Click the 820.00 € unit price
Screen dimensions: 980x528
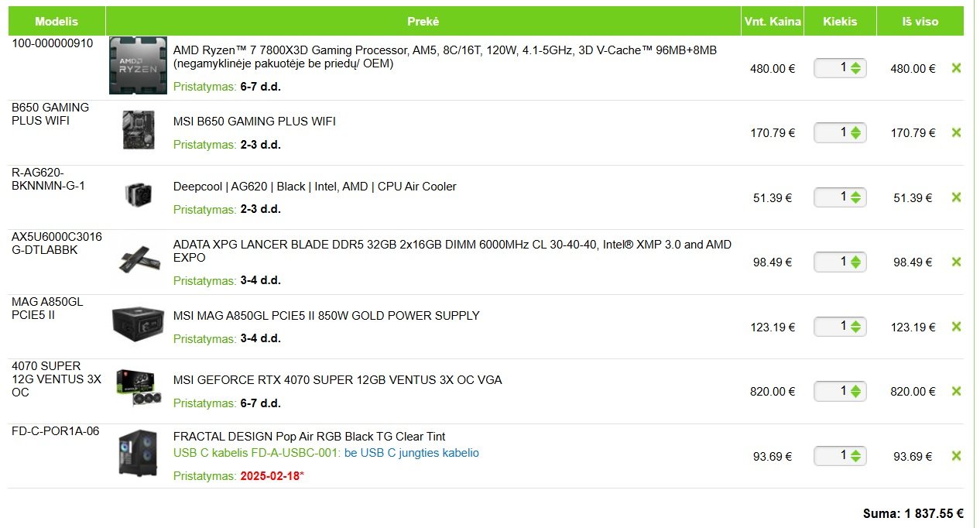point(773,392)
